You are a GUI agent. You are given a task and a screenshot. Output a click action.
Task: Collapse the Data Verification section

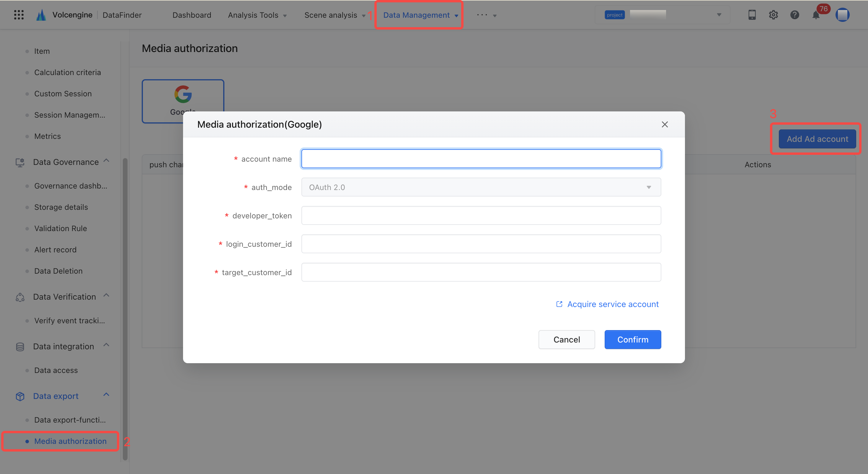[107, 295]
